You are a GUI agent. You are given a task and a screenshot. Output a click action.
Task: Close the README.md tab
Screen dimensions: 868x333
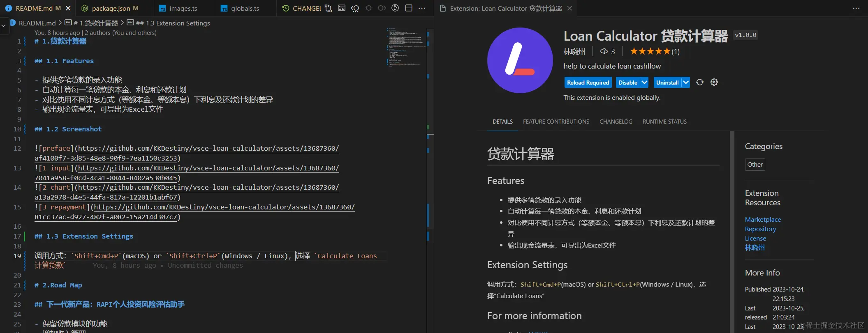click(x=68, y=8)
